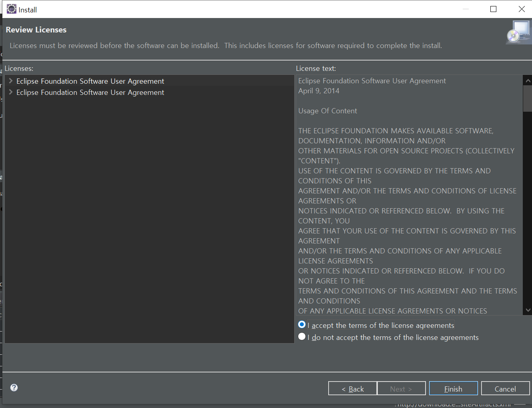Select "I do not accept the terms" radio button
This screenshot has height=408, width=532.
pos(302,337)
